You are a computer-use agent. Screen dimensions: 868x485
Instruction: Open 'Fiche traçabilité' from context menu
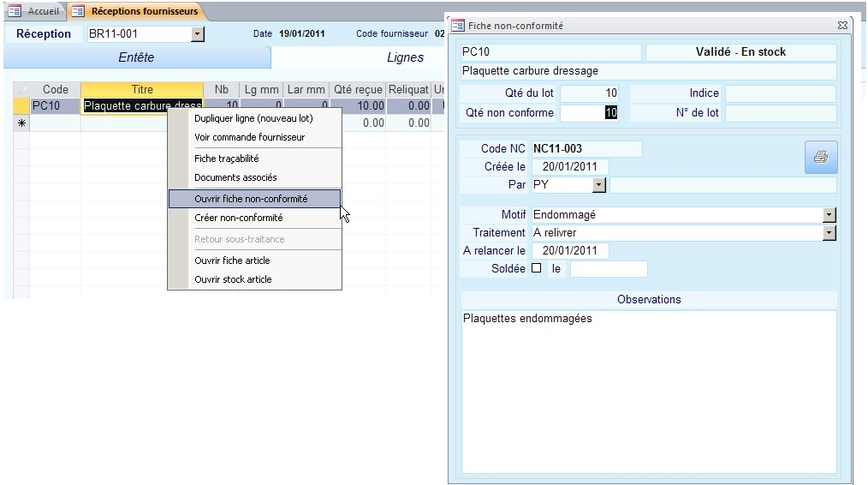pos(226,159)
